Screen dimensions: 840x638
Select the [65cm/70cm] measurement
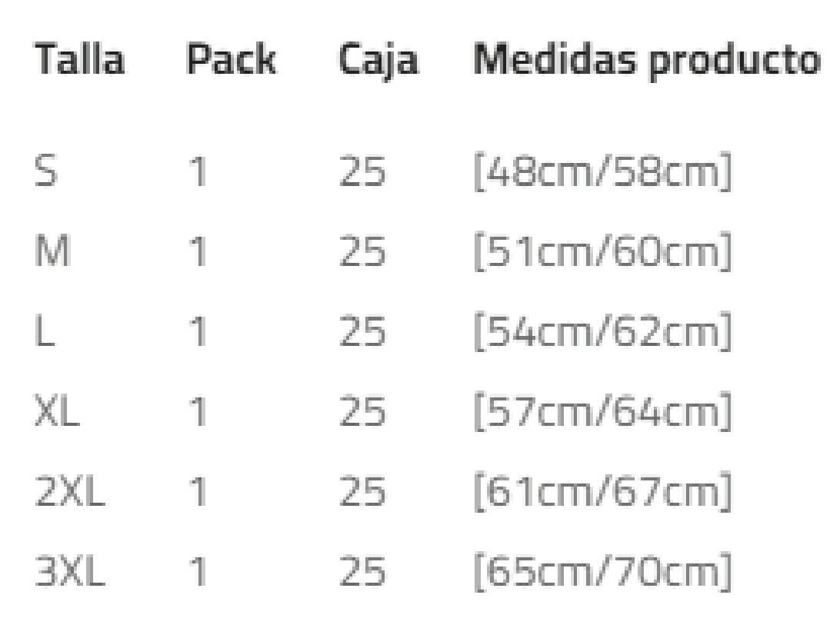[x=602, y=573]
